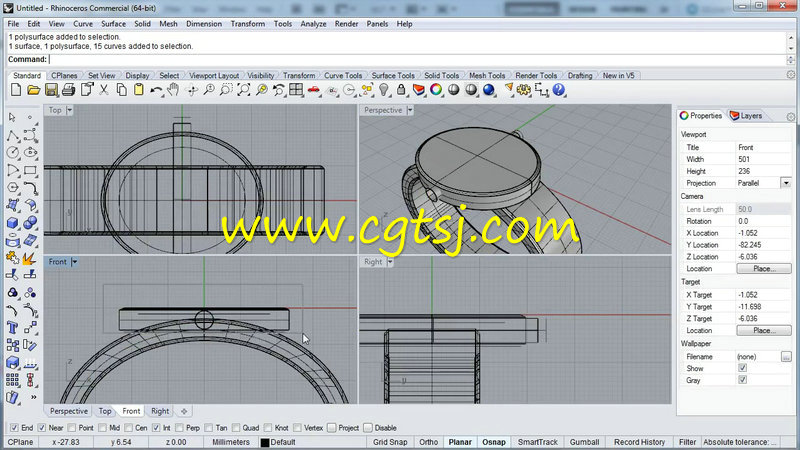Click the Print icon
This screenshot has width=800, height=450.
(x=68, y=90)
